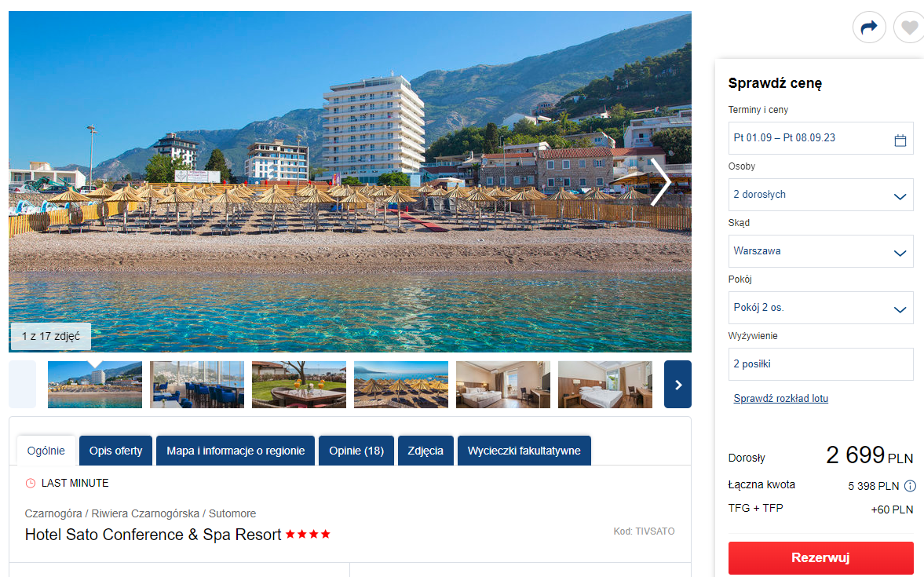Viewport: 924px width, 577px height.
Task: Switch to the Opis oferty tab
Action: coord(115,451)
